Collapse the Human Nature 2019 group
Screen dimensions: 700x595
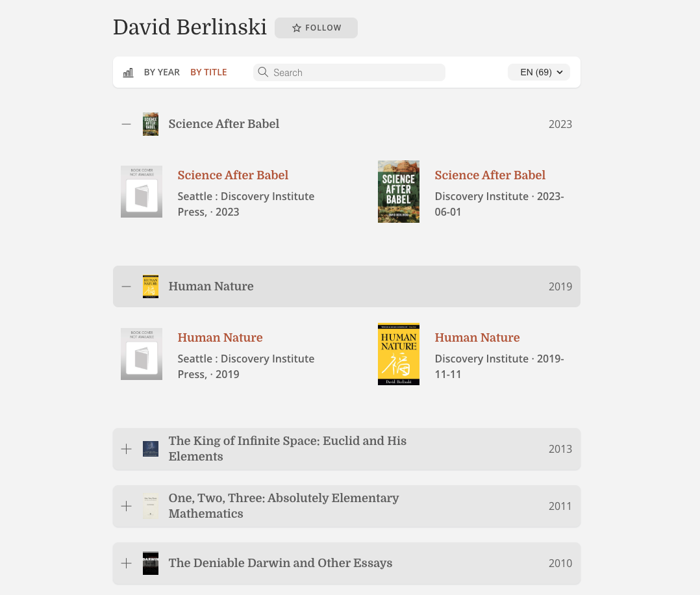126,286
